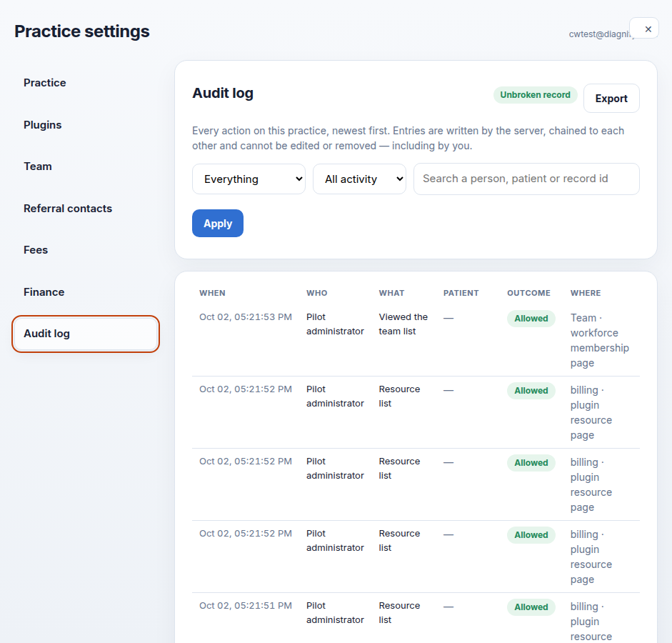Viewport: 672px width, 643px height.
Task: Select the Oct 02, 05:21:51 PM timestamp
Action: coord(246,606)
